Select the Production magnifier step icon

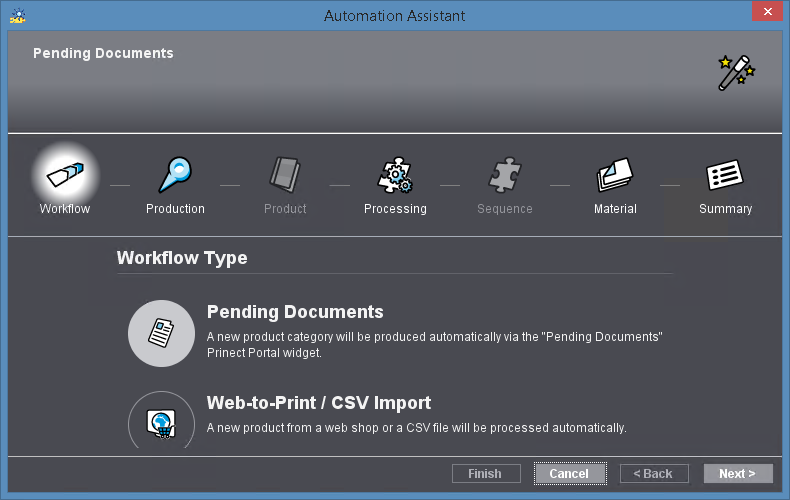click(x=175, y=175)
